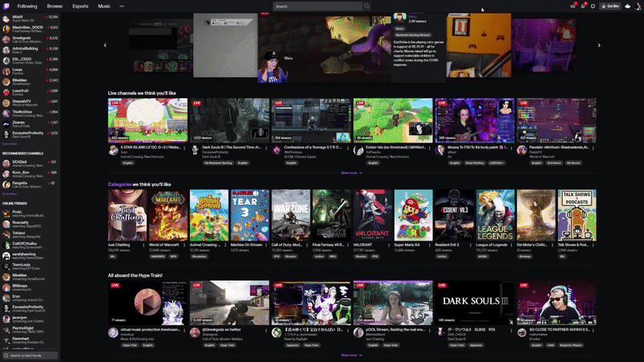This screenshot has width=644, height=362.
Task: Open the Ember Isle Animal Crossing stream thumbnail
Action: [x=393, y=120]
